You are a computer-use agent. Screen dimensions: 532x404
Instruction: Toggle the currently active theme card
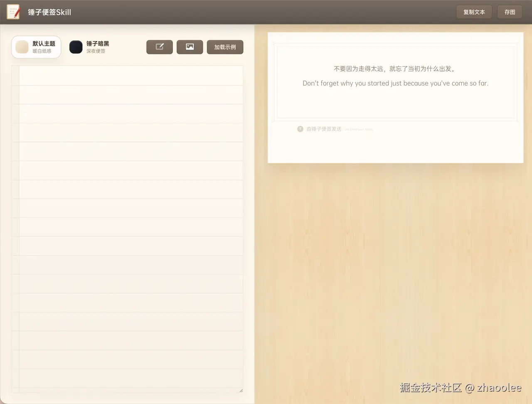click(x=36, y=47)
